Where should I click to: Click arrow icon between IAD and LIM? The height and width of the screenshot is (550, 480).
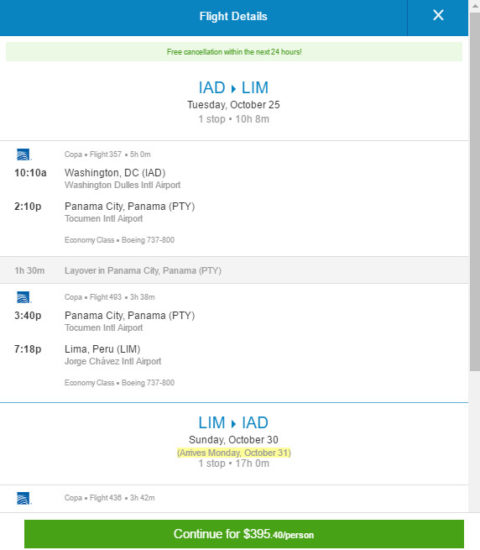(x=233, y=88)
